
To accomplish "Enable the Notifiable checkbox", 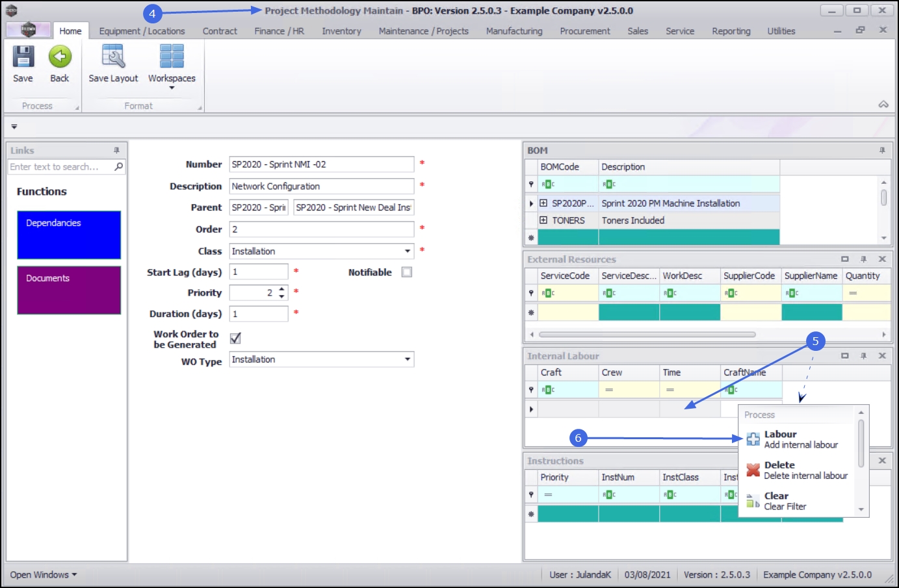I will coord(407,272).
